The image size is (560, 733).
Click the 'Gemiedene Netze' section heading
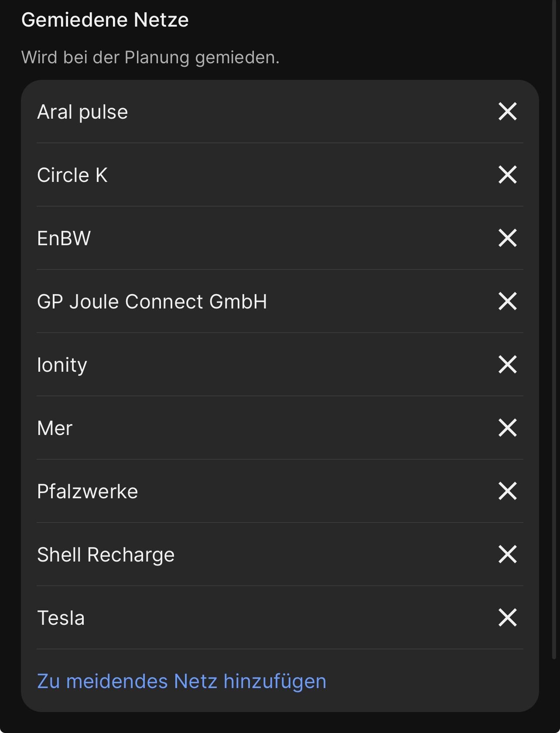click(105, 20)
